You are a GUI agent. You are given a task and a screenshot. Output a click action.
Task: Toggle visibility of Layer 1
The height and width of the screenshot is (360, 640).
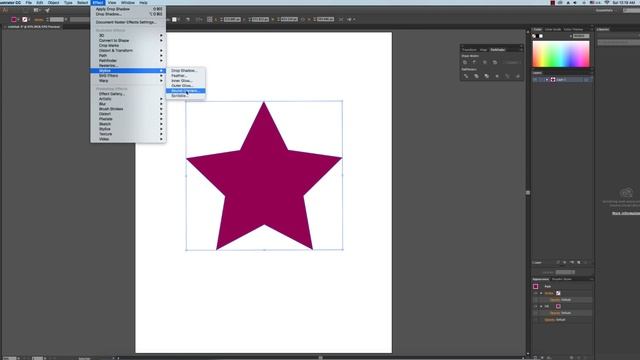[x=535, y=80]
